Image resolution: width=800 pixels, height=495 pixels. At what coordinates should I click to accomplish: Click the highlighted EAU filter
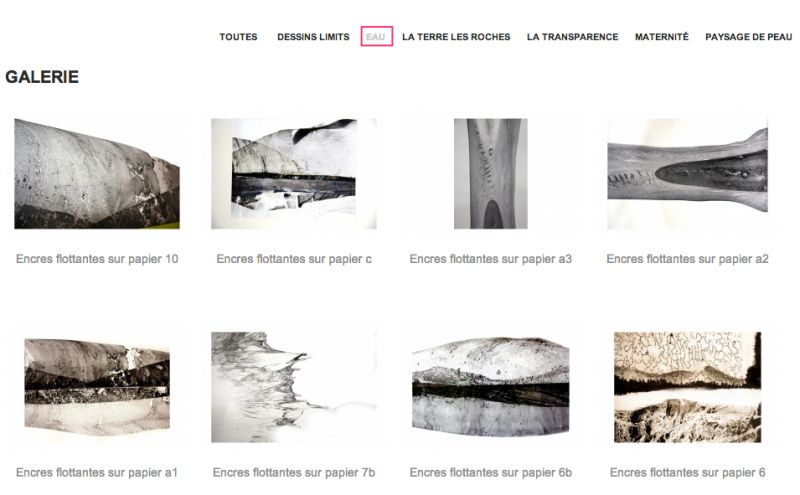pyautogui.click(x=376, y=36)
